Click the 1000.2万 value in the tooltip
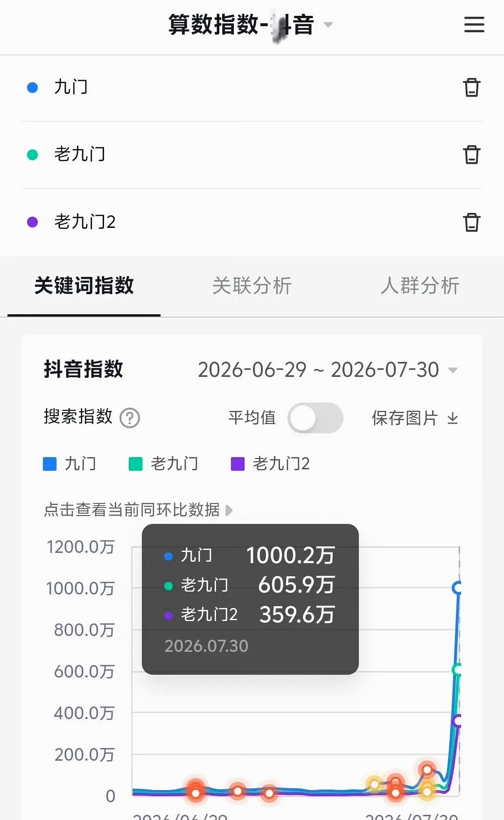This screenshot has width=504, height=820. click(290, 555)
